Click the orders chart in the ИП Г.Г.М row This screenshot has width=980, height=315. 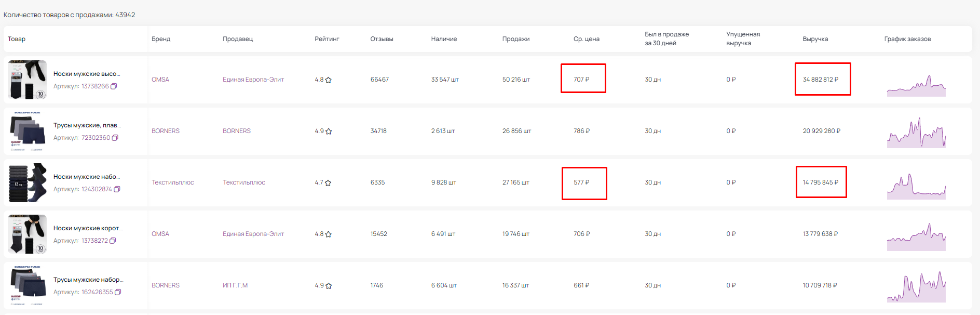[x=916, y=287]
